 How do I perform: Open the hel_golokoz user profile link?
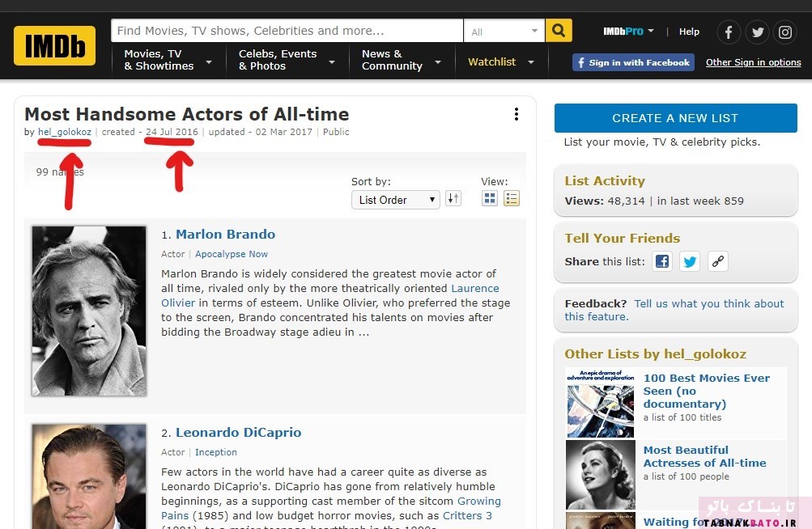click(64, 132)
